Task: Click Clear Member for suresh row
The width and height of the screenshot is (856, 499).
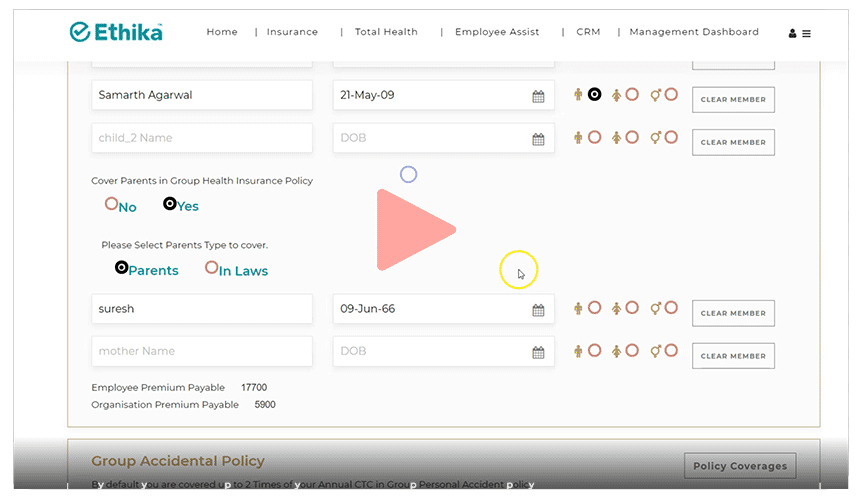Action: [733, 313]
